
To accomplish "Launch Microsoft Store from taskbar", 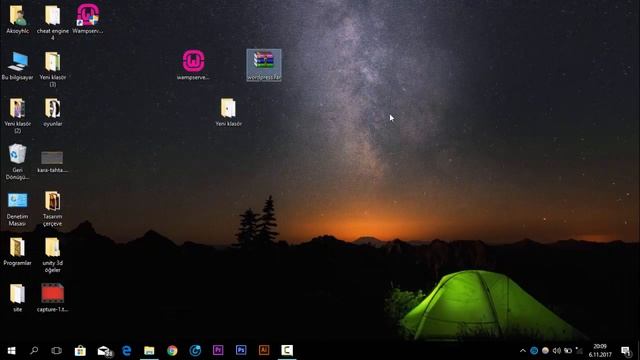I will 80,351.
